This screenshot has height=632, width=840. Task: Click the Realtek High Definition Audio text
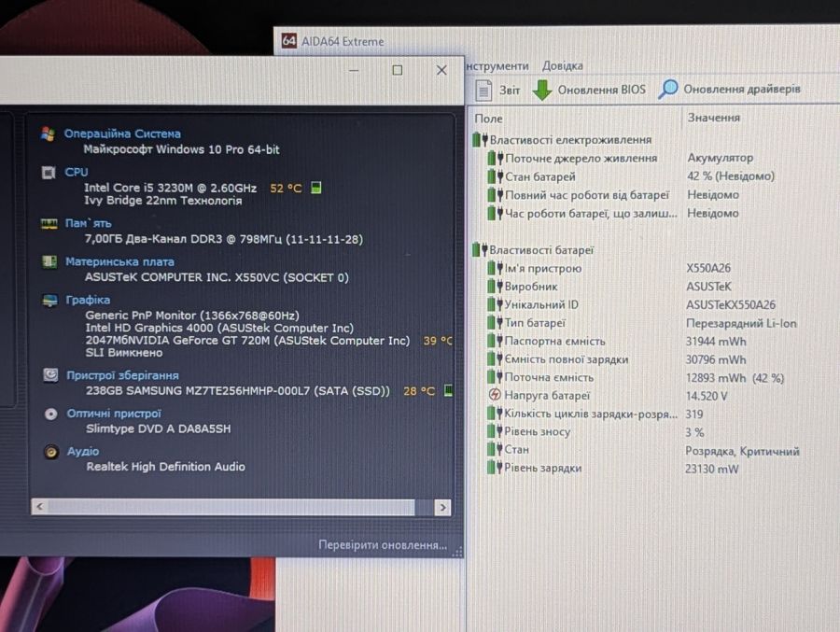pos(165,467)
